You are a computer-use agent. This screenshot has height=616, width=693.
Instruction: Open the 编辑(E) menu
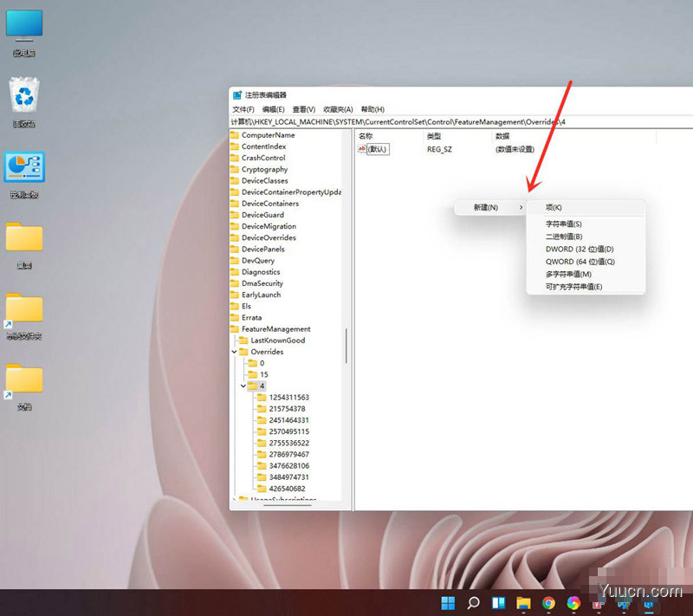point(273,109)
